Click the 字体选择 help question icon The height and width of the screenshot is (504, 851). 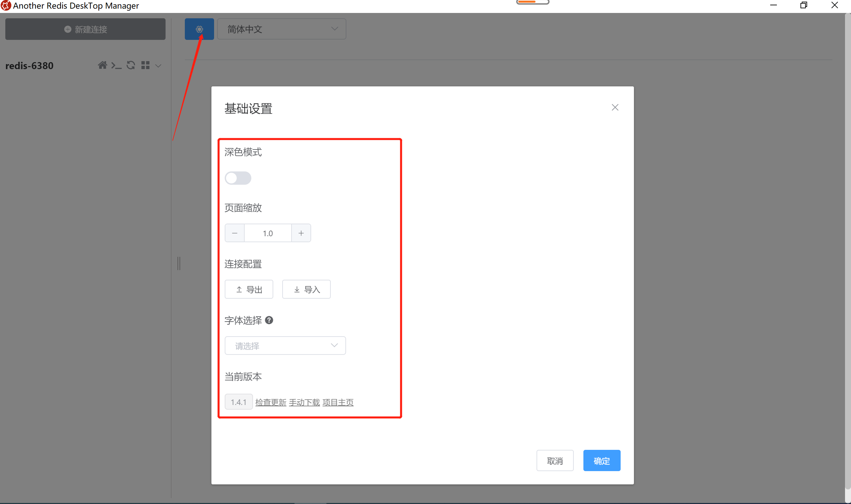click(269, 320)
